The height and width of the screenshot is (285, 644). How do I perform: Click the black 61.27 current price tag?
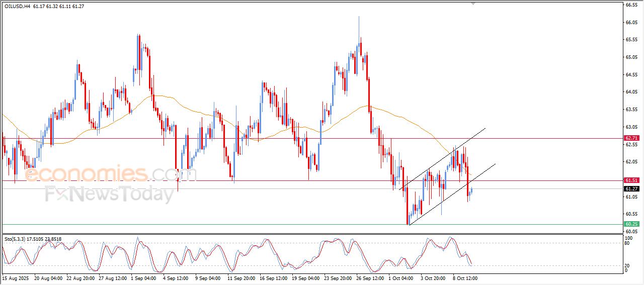tap(631, 189)
